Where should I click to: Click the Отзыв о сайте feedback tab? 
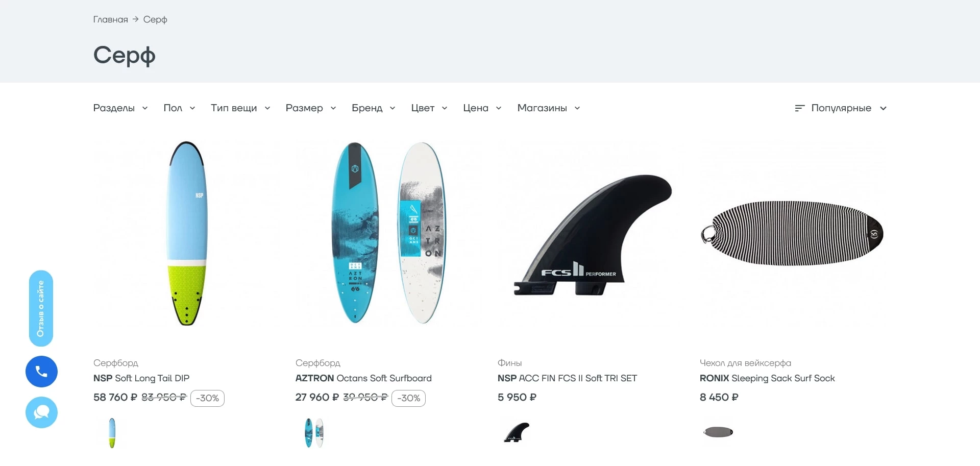coord(41,308)
